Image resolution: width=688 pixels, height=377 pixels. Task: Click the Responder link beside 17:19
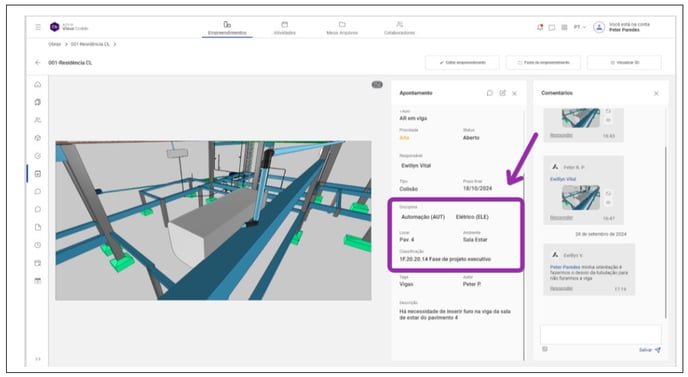(x=561, y=288)
